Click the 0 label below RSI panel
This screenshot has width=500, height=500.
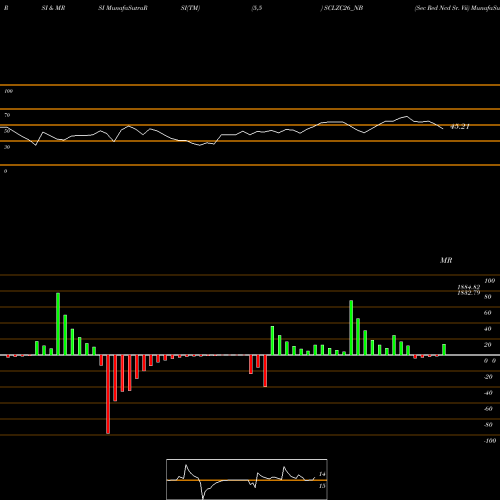tap(6, 171)
